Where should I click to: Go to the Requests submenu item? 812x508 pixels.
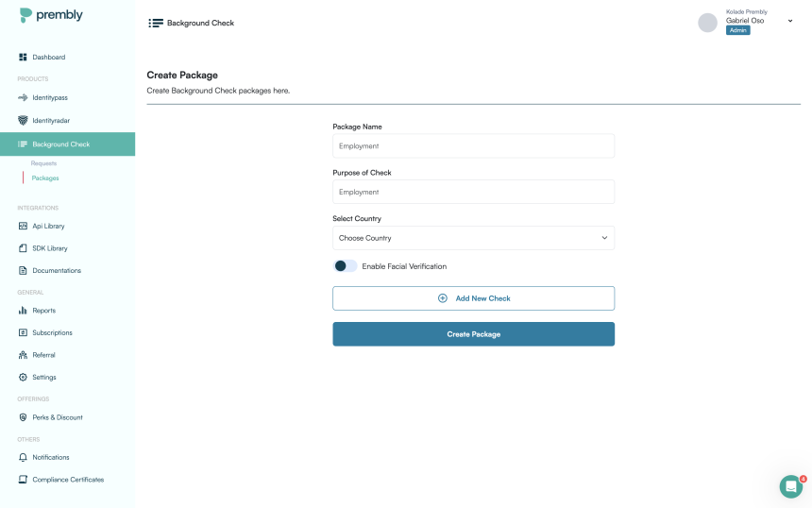pos(43,163)
